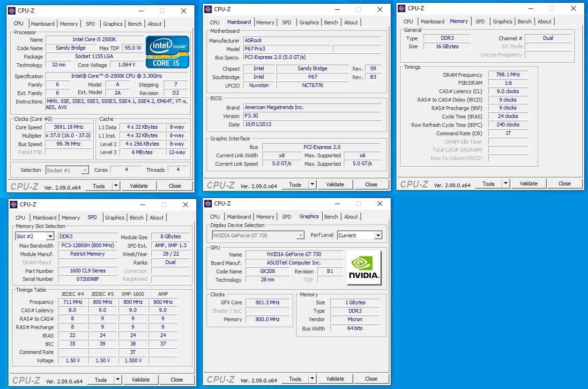Image resolution: width=588 pixels, height=389 pixels.
Task: Click the Core Speed 3691.19 MHz value
Action: coord(69,127)
